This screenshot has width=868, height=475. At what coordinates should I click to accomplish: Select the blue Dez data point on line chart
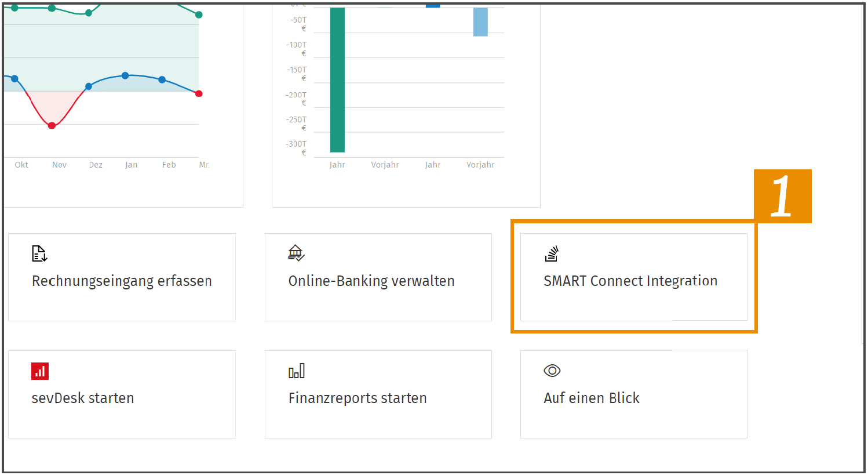click(x=89, y=86)
